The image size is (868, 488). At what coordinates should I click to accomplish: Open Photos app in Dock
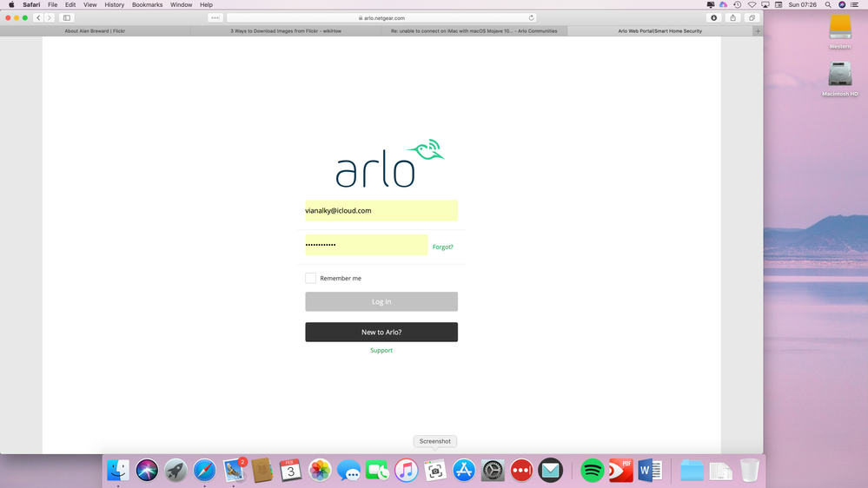click(x=320, y=471)
